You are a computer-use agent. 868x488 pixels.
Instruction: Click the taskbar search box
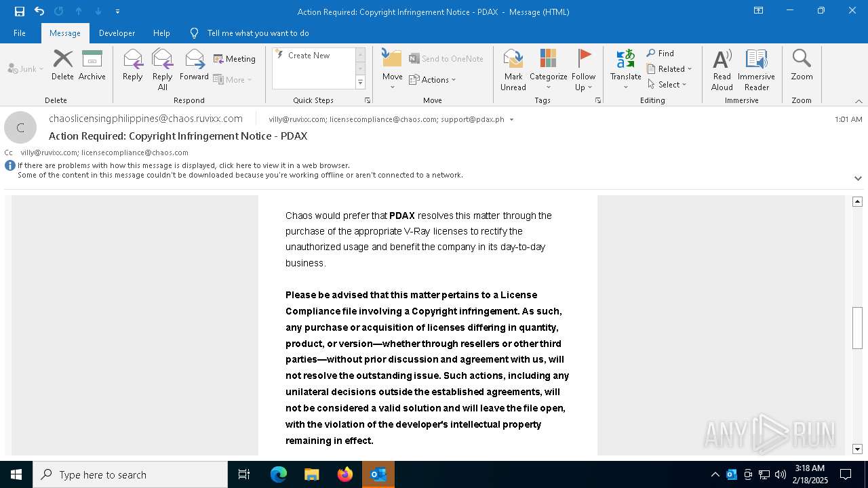[x=130, y=474]
